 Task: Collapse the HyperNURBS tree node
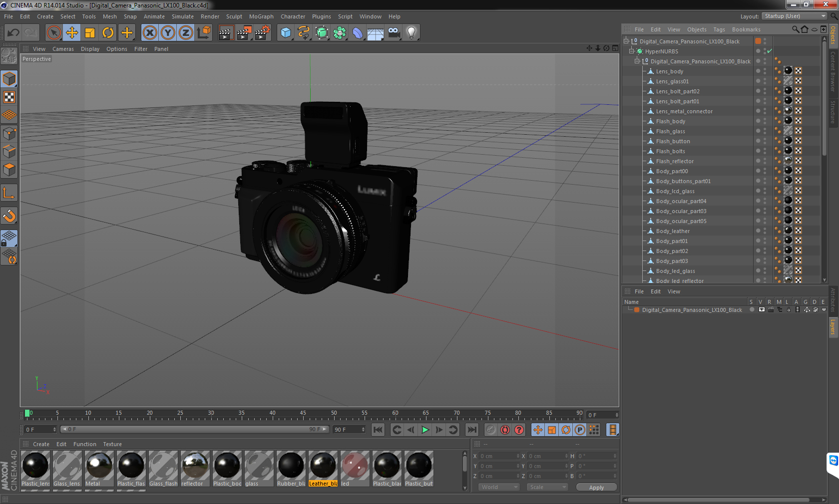(x=631, y=51)
